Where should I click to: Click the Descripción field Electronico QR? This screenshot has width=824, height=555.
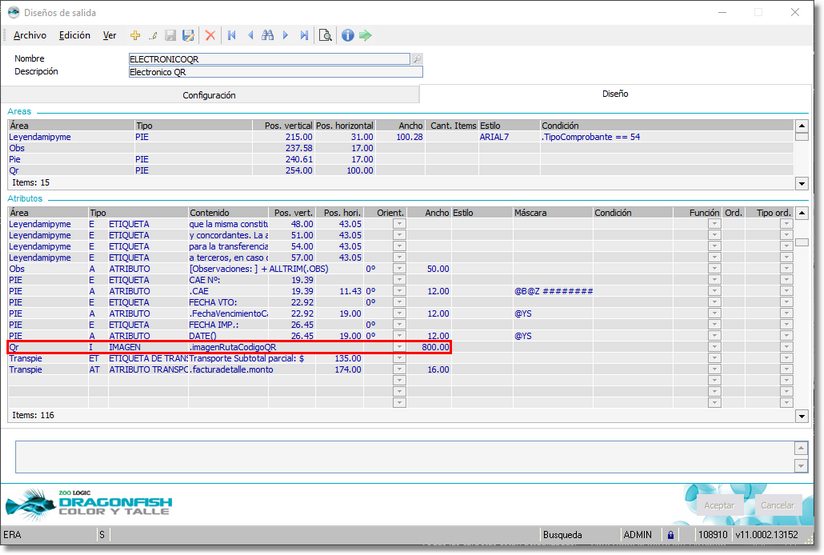click(275, 72)
